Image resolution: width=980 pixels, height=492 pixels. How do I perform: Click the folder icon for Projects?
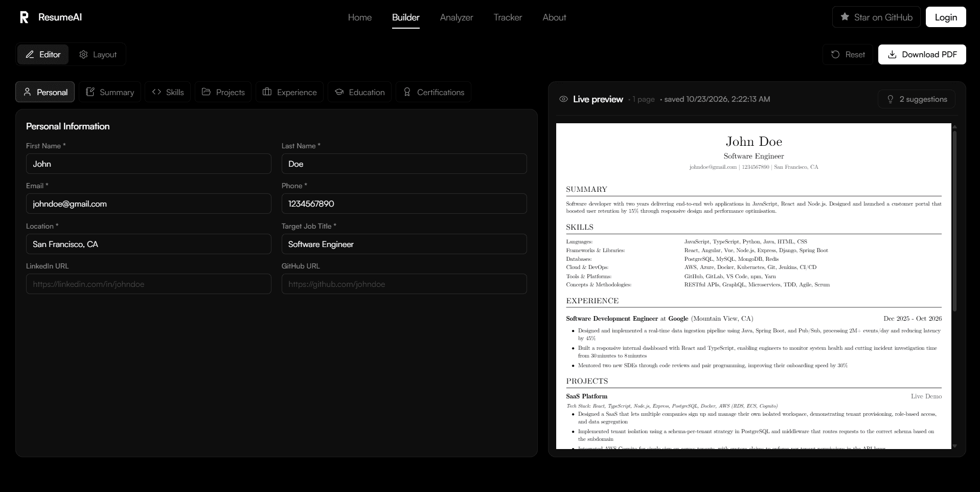tap(207, 92)
